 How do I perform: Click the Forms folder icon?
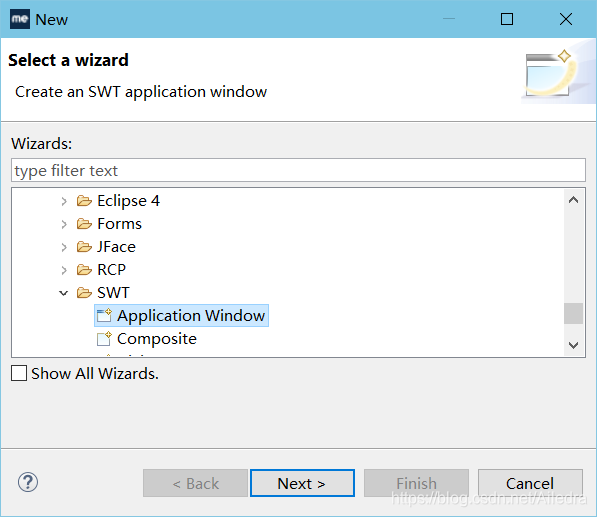84,223
